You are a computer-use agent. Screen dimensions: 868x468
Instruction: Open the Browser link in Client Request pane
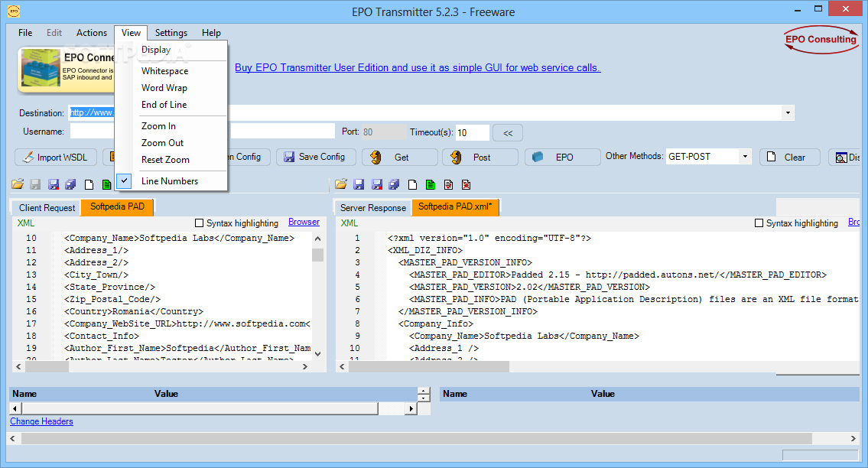tap(304, 222)
